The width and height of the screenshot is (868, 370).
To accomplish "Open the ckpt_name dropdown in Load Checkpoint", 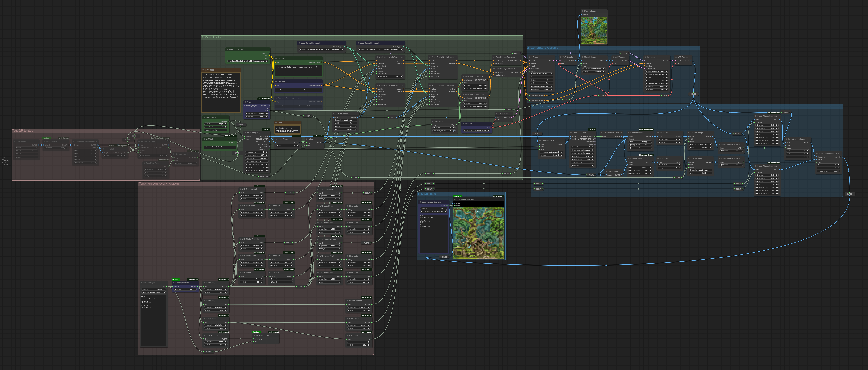I will click(x=248, y=61).
